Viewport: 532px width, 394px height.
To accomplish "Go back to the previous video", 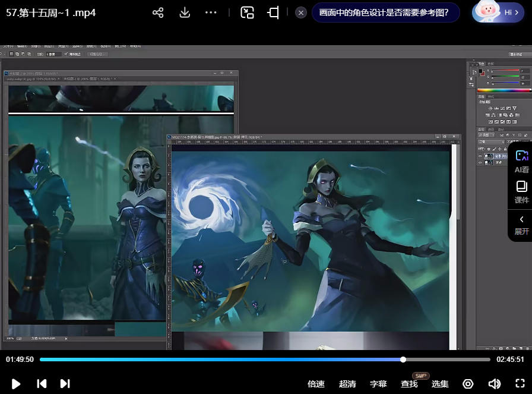I will click(x=42, y=384).
